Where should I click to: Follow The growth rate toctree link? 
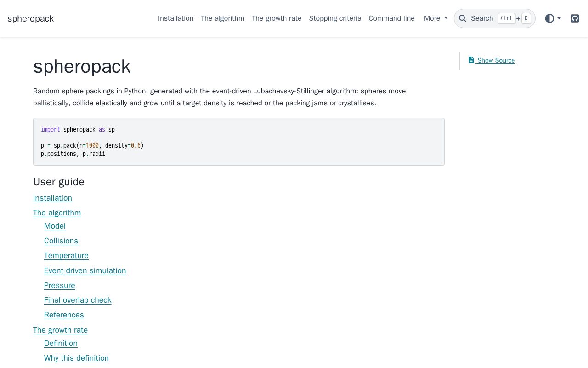(x=60, y=330)
